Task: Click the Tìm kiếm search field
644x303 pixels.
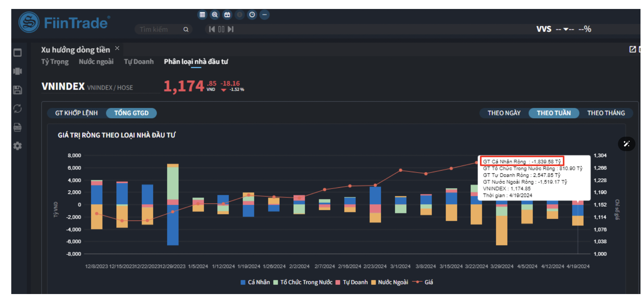Action: tap(159, 30)
